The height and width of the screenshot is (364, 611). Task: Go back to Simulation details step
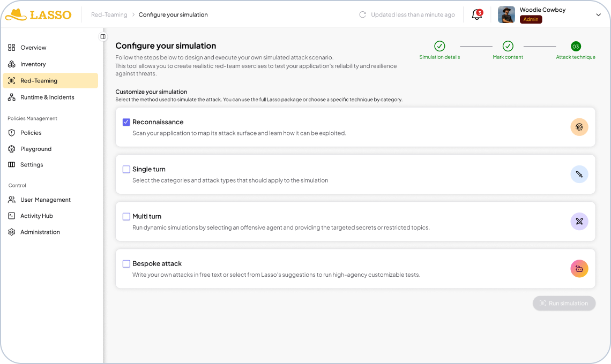click(439, 47)
